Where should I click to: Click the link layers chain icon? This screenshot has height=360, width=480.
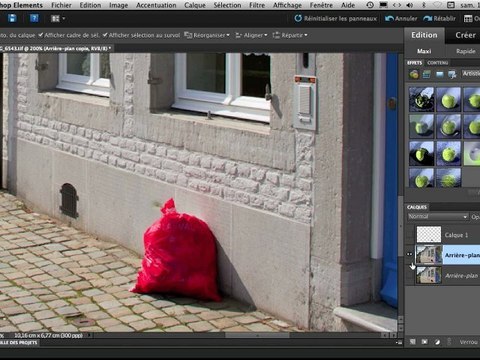coord(449,342)
